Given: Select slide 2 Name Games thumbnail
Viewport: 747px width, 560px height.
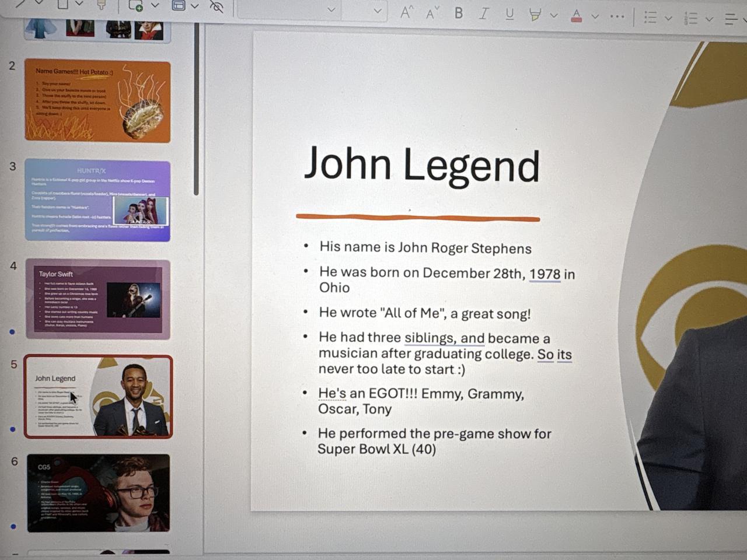Looking at the screenshot, I should [97, 101].
